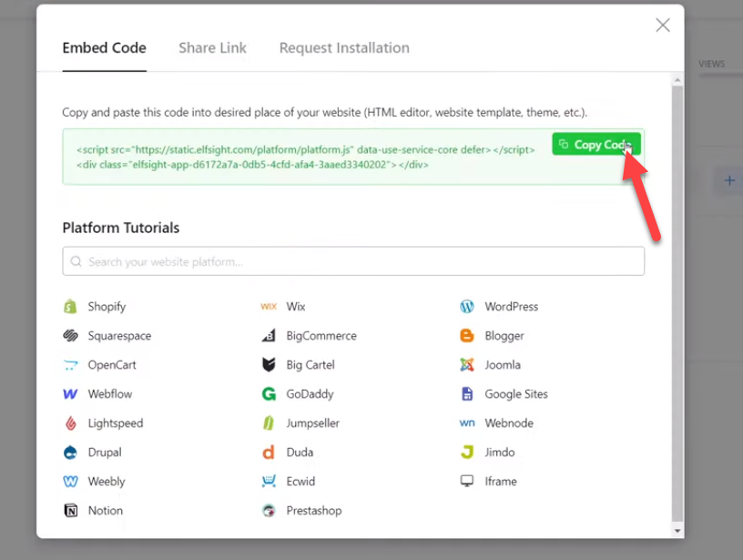Copy the embed code with Copy Code
743x560 pixels.
596,144
